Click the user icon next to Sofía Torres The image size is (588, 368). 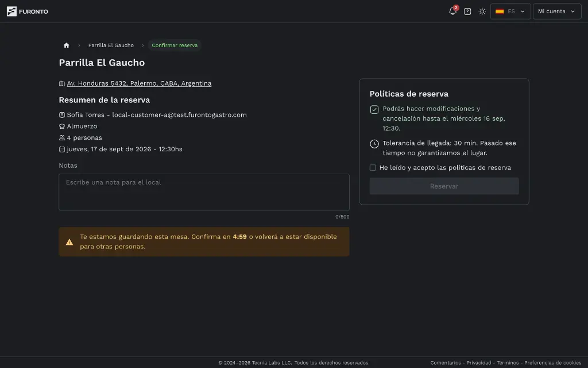(62, 115)
